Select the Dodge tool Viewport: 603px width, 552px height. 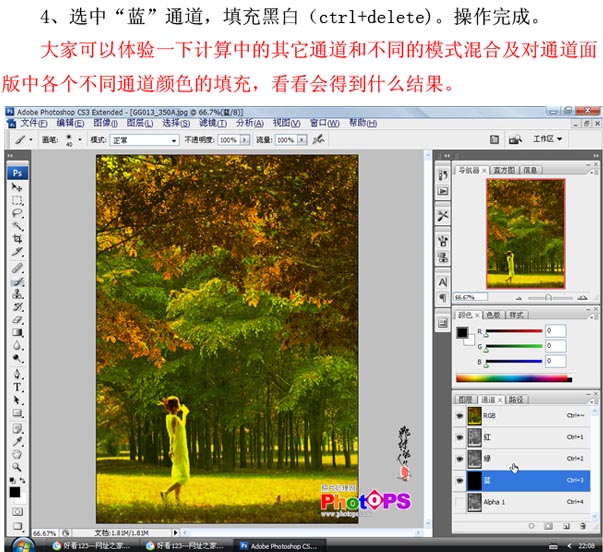tap(17, 359)
